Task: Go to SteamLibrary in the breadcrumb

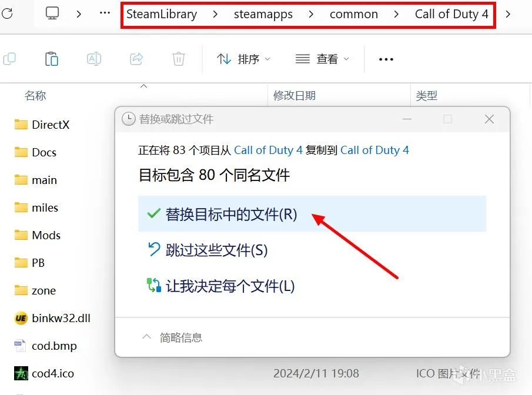Action: [162, 14]
